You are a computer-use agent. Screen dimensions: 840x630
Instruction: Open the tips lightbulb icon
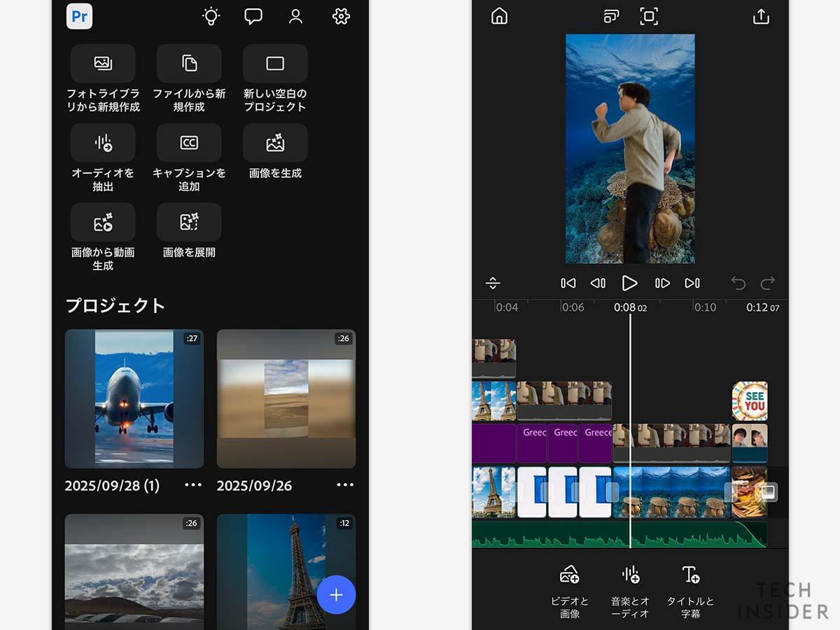click(211, 16)
